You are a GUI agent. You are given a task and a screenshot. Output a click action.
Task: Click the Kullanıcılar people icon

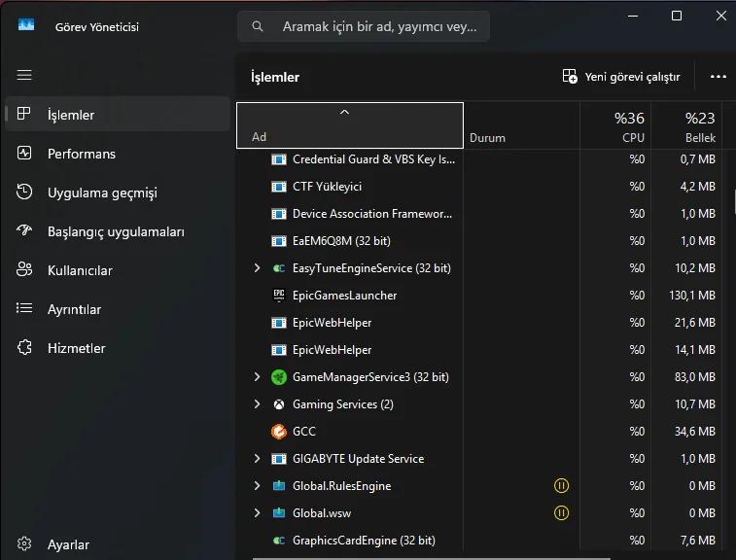coord(25,270)
